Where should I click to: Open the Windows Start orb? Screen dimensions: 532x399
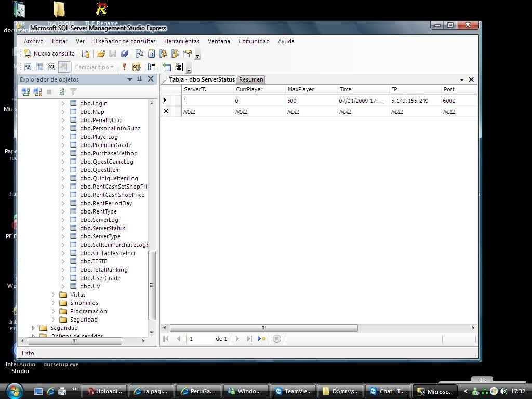[15, 391]
